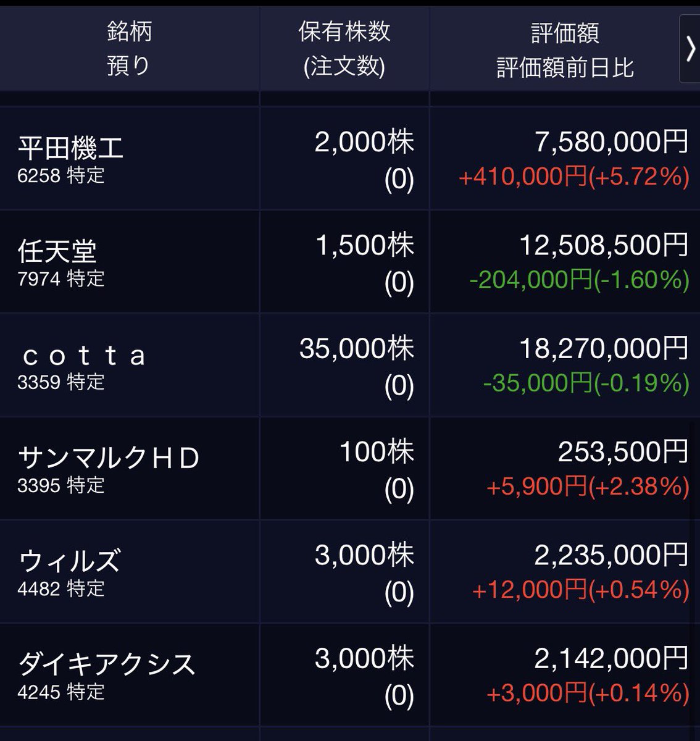Screen dimensions: 700x741
Task: Tap the 2,235,000円 valuation for ウィルズ
Action: (611, 555)
